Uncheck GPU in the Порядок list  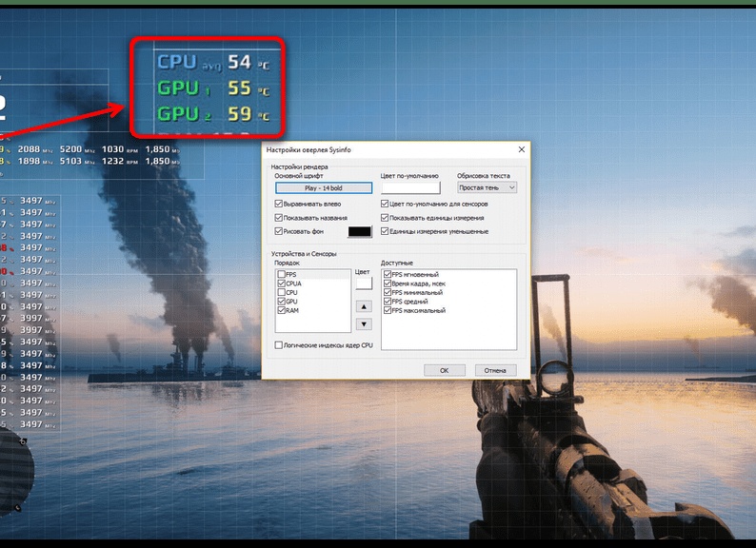(282, 302)
